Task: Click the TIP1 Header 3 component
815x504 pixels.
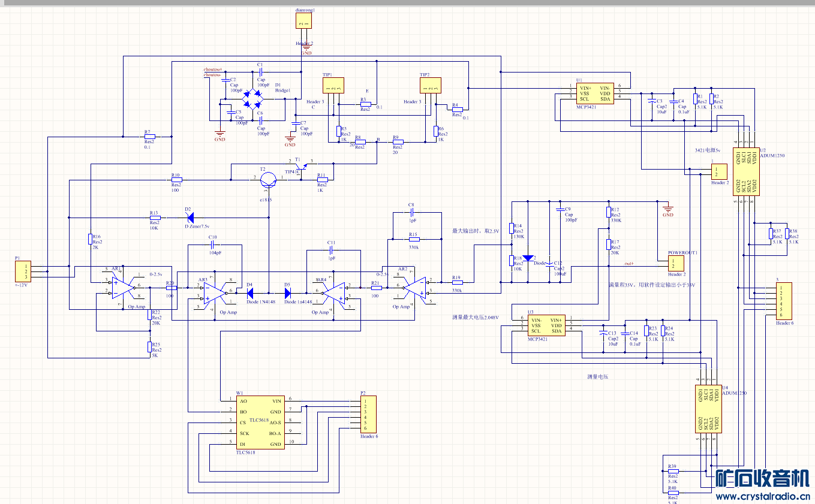Action: [333, 85]
